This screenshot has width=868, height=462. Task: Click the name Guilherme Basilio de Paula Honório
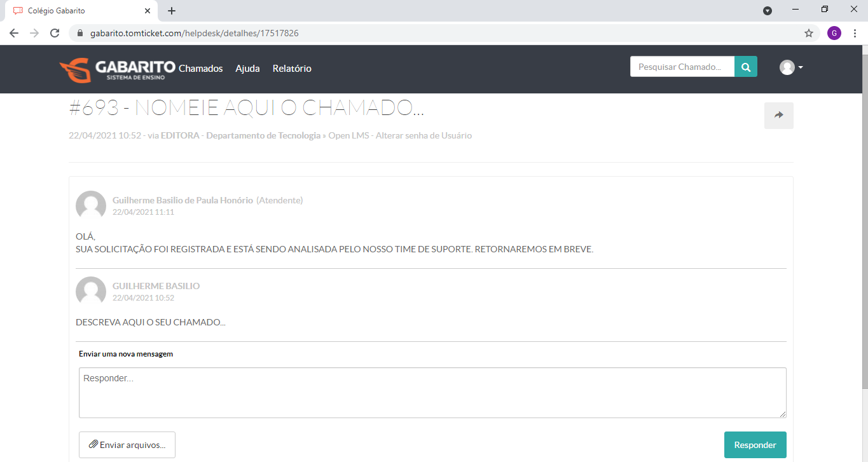click(183, 200)
